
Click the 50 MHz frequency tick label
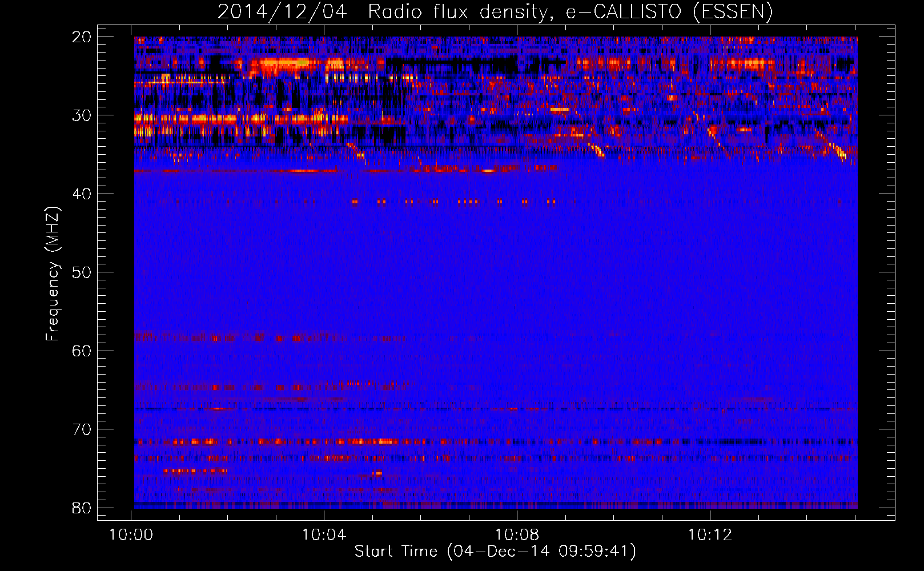[x=82, y=272]
